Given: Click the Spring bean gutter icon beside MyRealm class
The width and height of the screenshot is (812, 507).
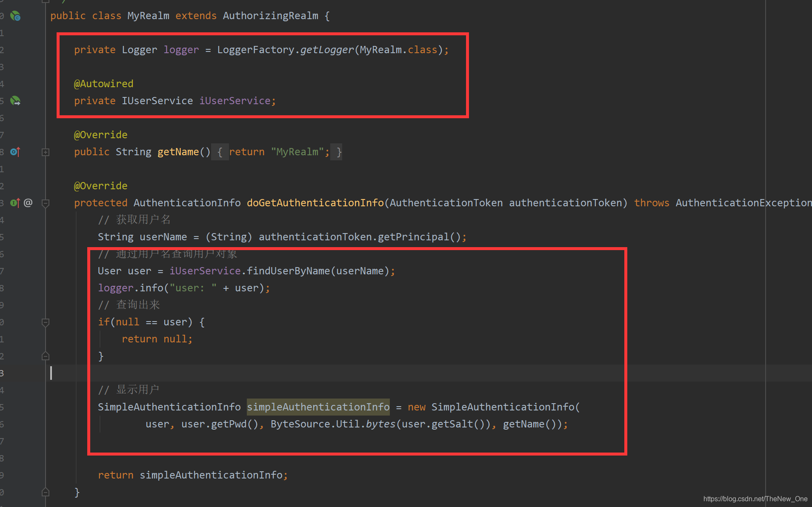Looking at the screenshot, I should click(x=15, y=16).
